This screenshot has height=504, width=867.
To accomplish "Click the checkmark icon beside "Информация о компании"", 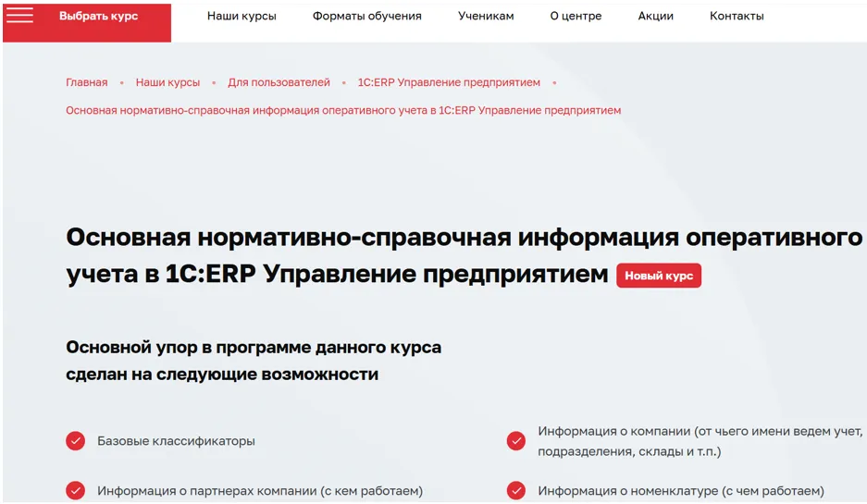I will (x=516, y=441).
